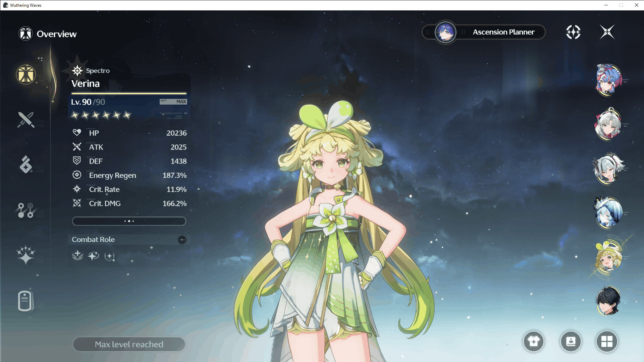644x362 pixels.
Task: Click the second combat role sparkle icon
Action: (94, 256)
